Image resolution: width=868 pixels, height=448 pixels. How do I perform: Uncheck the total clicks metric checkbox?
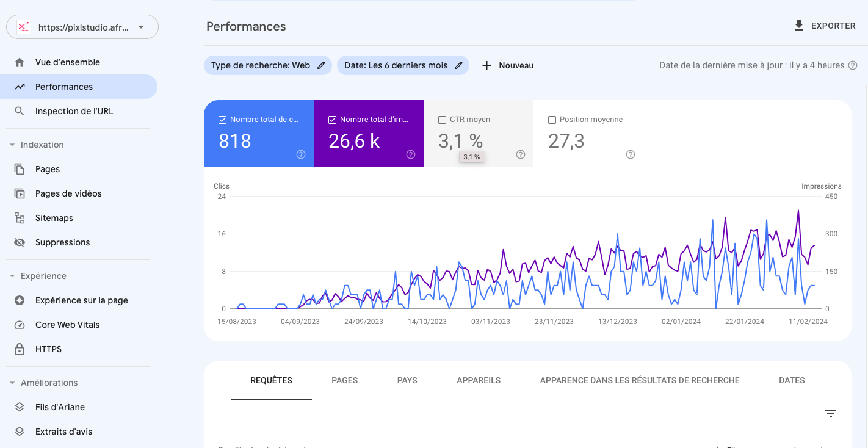[x=222, y=120]
